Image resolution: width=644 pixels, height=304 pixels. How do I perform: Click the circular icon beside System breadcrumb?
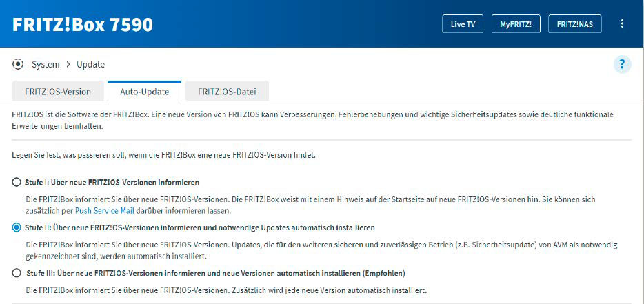point(18,65)
